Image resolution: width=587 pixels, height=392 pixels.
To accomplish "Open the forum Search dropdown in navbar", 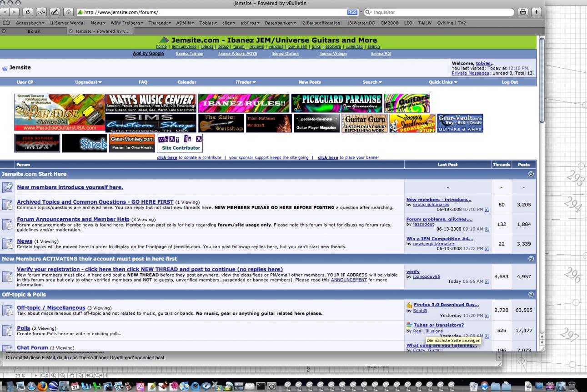I will click(x=372, y=82).
